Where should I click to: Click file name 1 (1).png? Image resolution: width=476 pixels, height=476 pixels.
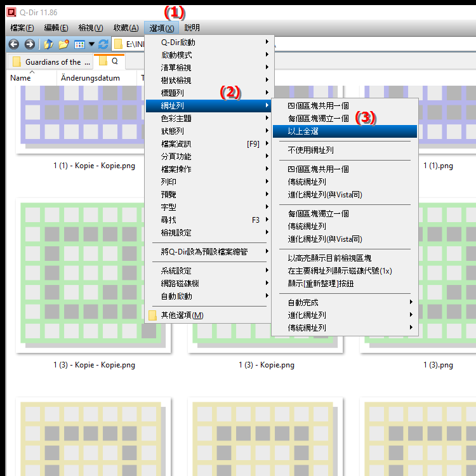pyautogui.click(x=438, y=166)
